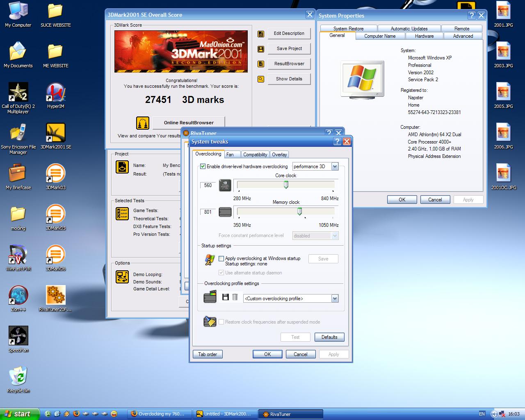Open the 2003.JPG desktop file
The image size is (525, 420).
503,55
